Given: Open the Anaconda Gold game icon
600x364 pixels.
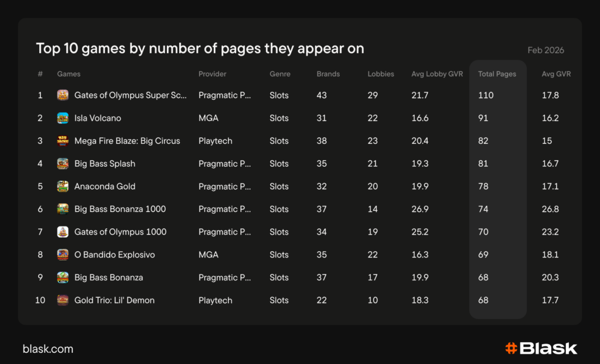Looking at the screenshot, I should tap(63, 187).
